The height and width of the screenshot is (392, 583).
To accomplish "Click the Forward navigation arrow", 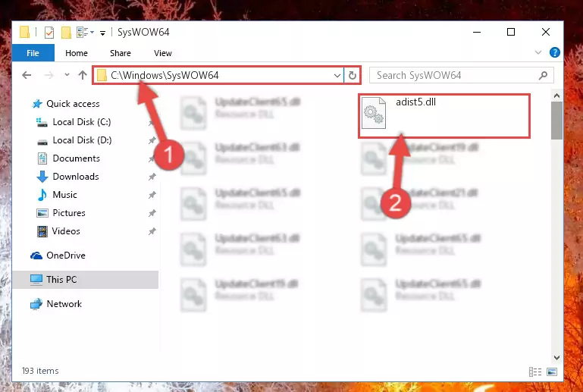I will coord(49,75).
